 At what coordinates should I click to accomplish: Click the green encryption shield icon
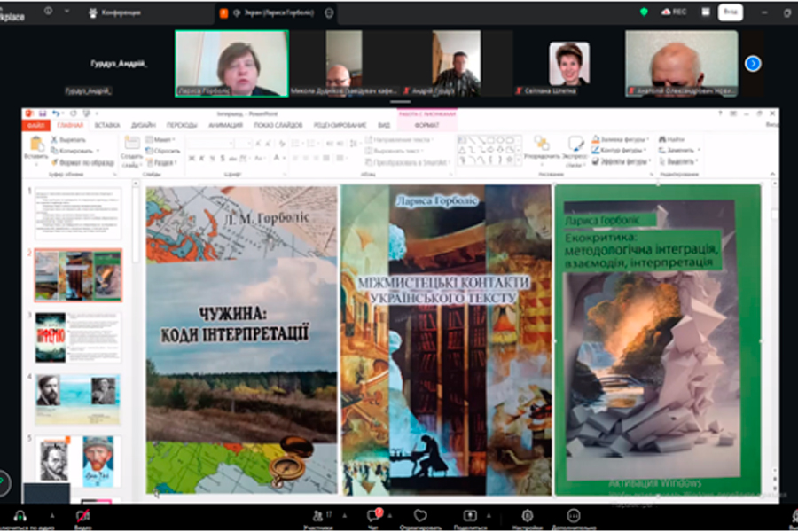point(644,12)
